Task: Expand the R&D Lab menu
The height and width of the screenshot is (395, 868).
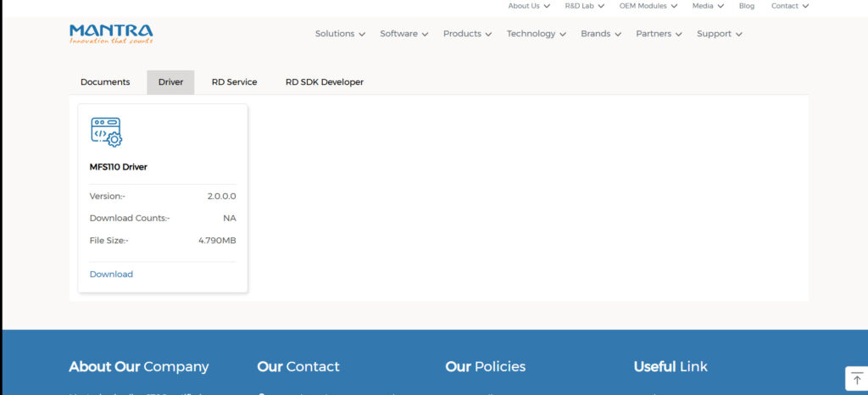Action: (x=585, y=6)
